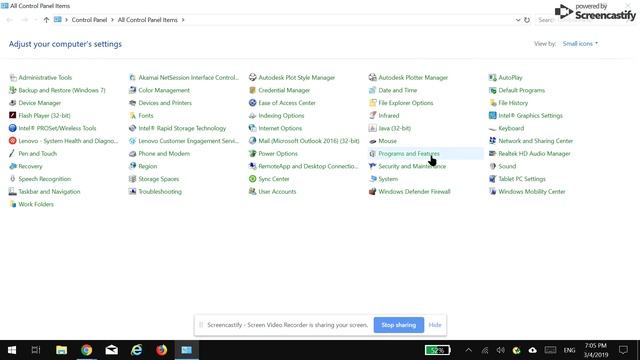Open the Color Management icon
This screenshot has width=640, height=360.
pos(132,90)
